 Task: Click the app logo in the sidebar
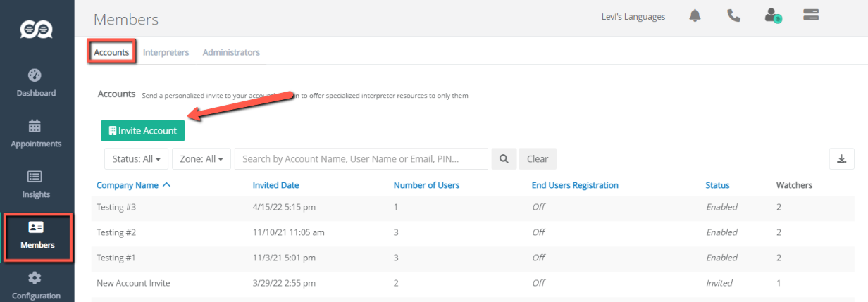pos(37,29)
